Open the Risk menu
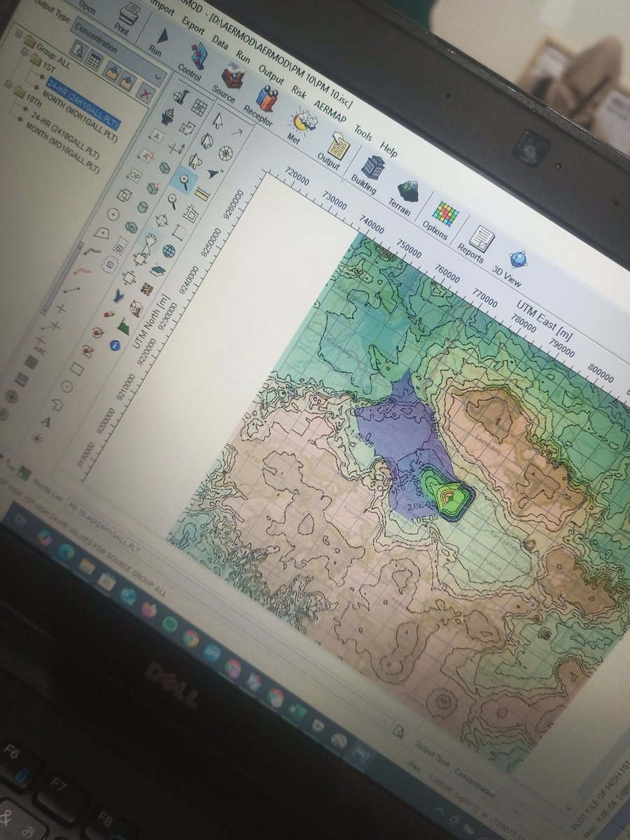 pyautogui.click(x=298, y=91)
